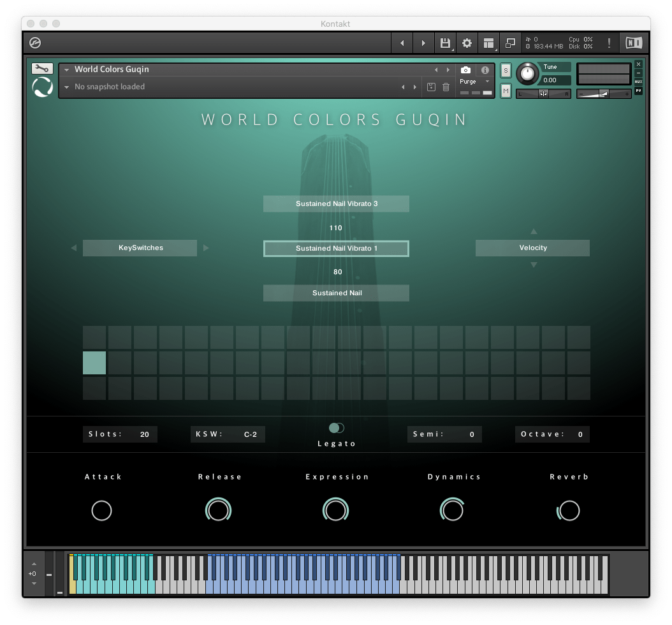Screen dimensions: 672x625
Task: Select the highlighted teal grid slot
Action: pos(94,363)
